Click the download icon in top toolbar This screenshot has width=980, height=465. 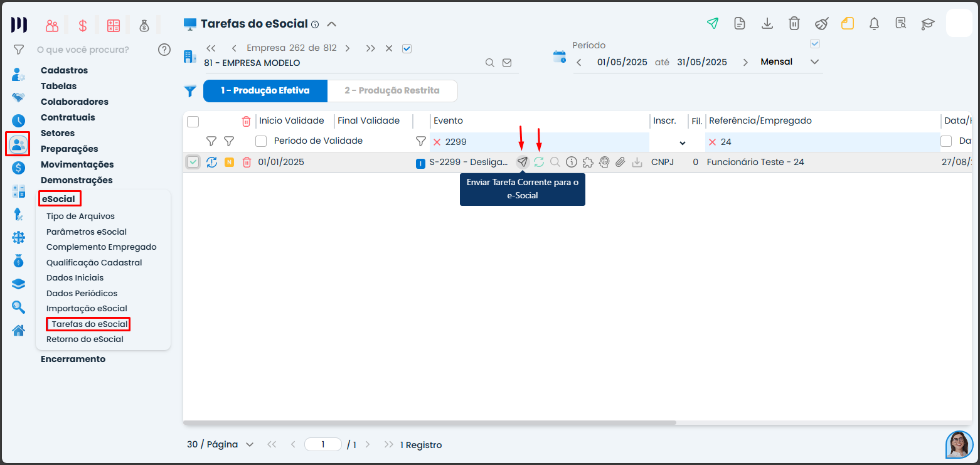[767, 24]
